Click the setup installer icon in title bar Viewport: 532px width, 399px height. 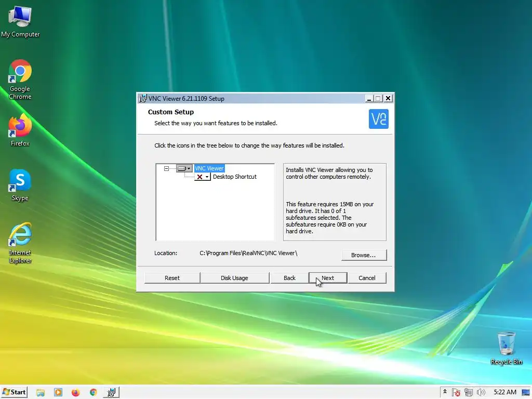coord(143,98)
